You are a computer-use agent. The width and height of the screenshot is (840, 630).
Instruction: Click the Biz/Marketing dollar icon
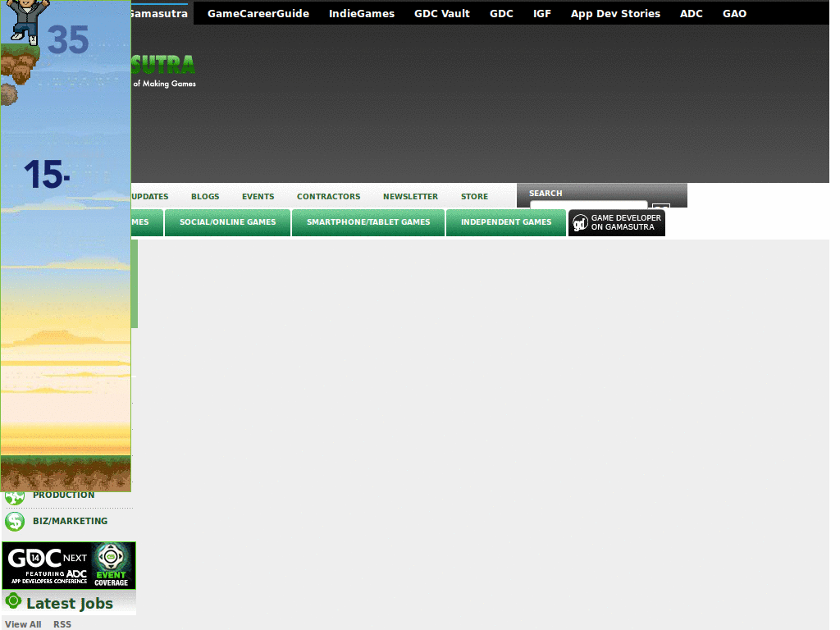[x=15, y=521]
